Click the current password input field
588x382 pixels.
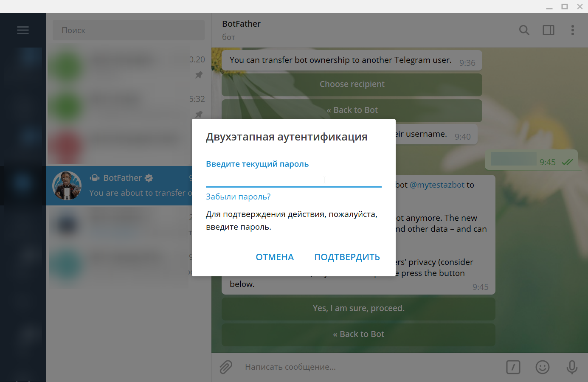pyautogui.click(x=293, y=180)
